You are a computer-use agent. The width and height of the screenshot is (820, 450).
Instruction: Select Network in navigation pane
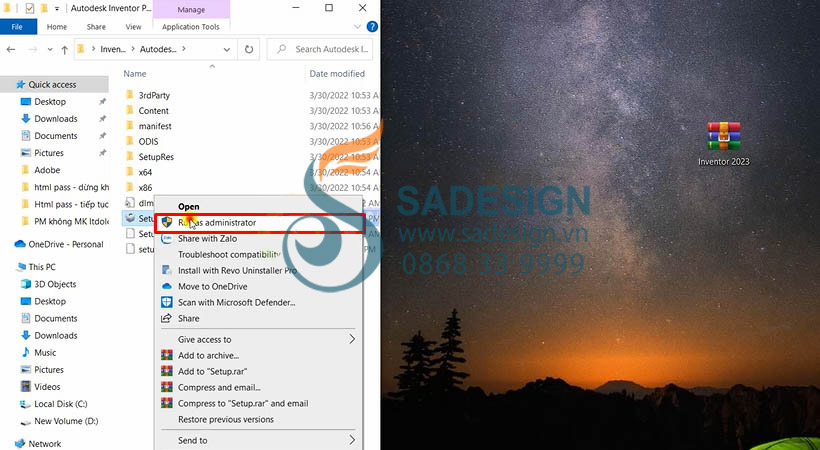click(44, 444)
